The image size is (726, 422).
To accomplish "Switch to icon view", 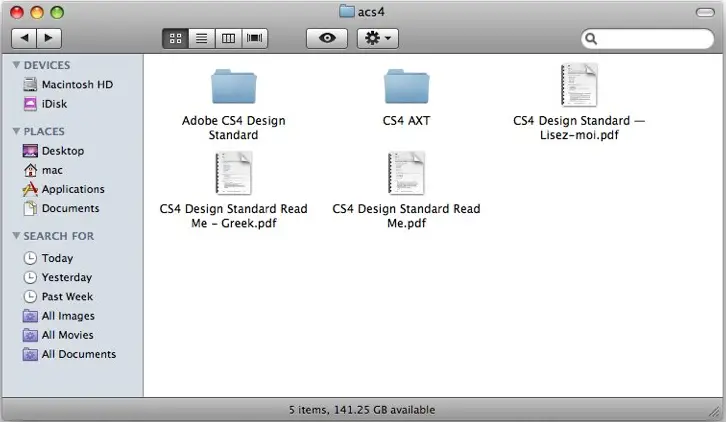I will point(175,38).
